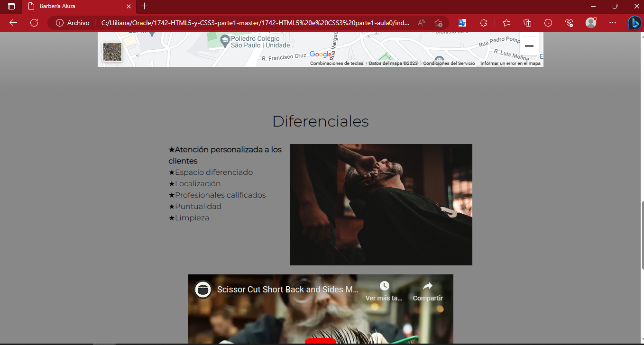The image size is (644, 345).
Task: Click Espacio diferenciado list item
Action: pyautogui.click(x=211, y=172)
